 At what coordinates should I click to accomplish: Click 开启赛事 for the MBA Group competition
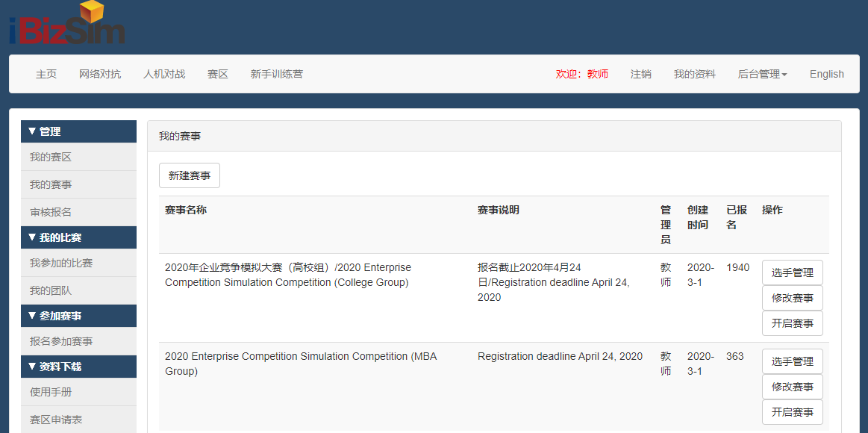(x=792, y=413)
